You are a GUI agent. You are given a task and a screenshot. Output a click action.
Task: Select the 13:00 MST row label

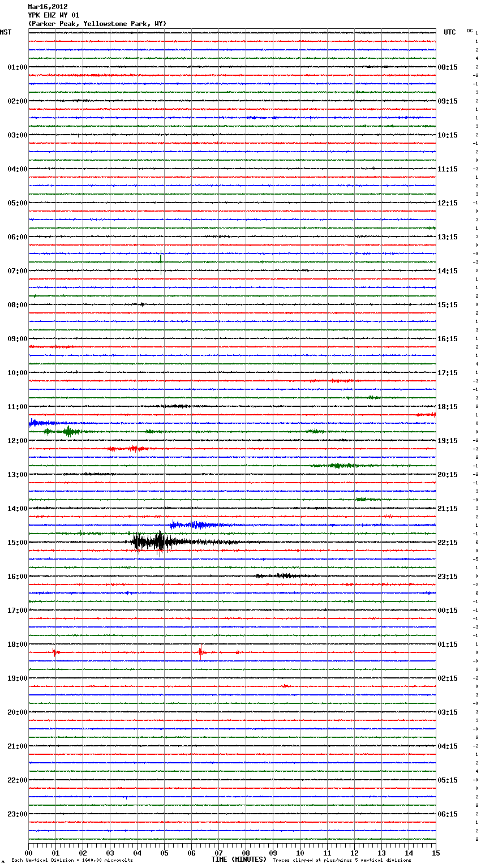coord(18,475)
